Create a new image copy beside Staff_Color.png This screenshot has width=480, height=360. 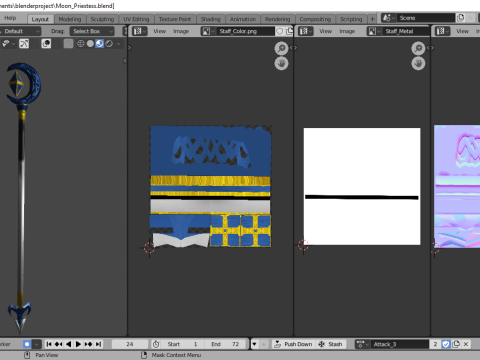click(x=289, y=31)
